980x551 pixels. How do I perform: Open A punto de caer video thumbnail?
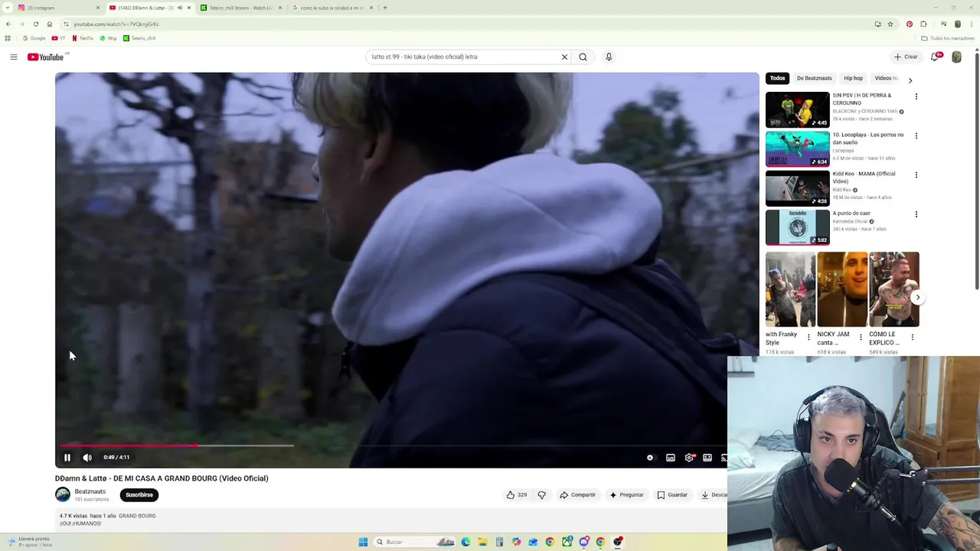798,227
